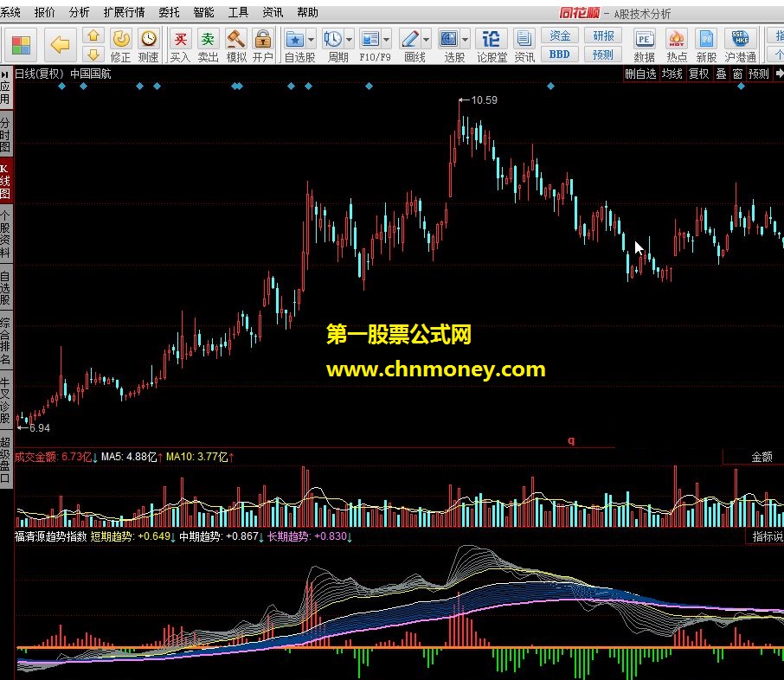Screen dimensions: 784x680
Task: Open the 系统 menu
Action: coord(10,12)
